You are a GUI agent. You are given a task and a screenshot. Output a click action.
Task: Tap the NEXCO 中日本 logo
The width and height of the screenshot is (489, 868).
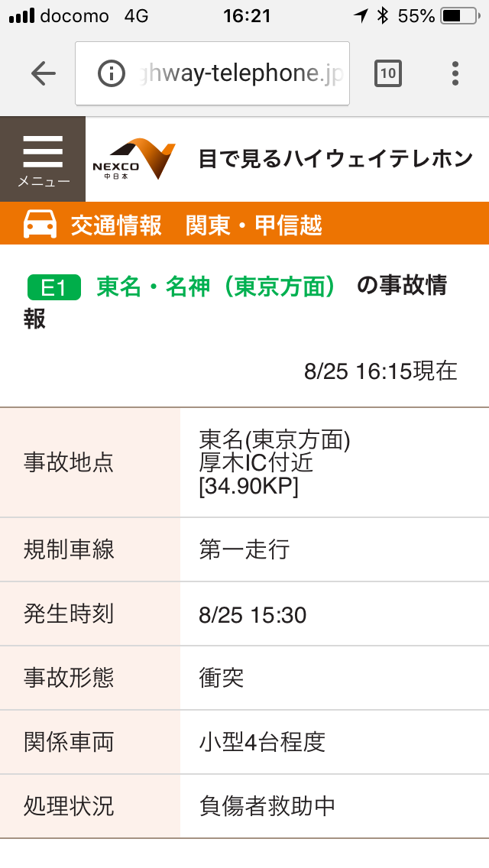point(134,159)
